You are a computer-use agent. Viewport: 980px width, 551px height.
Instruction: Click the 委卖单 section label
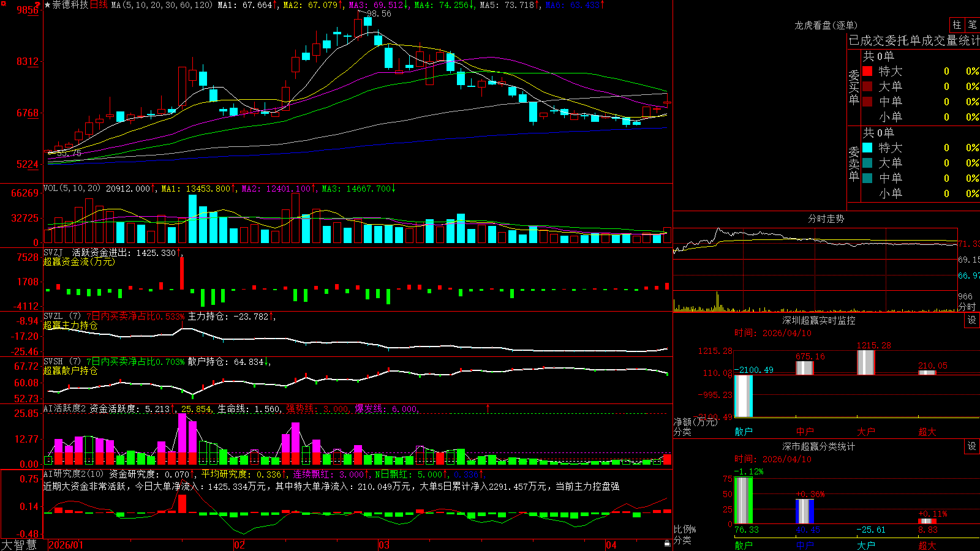point(854,164)
